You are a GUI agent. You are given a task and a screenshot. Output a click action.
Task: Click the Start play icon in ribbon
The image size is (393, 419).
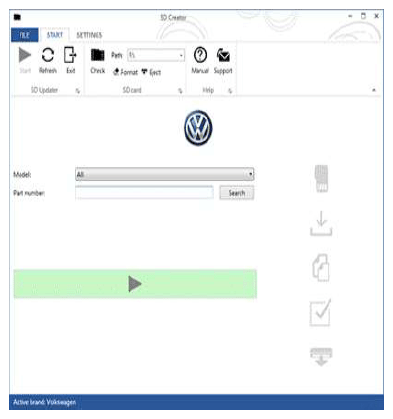coord(25,55)
